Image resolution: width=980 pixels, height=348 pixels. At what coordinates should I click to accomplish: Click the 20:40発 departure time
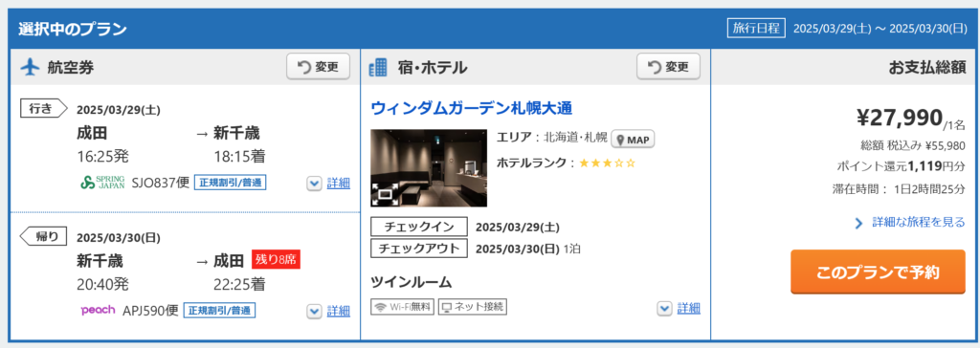pos(102,284)
